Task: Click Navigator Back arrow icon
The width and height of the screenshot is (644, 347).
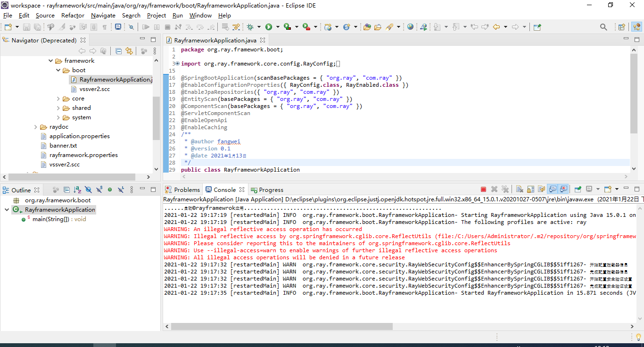Action: pyautogui.click(x=82, y=51)
